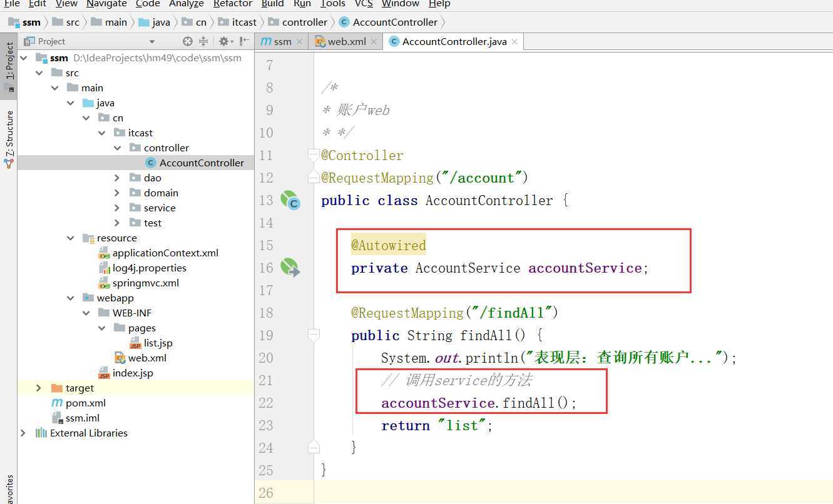Close the ssm editor tab
The height and width of the screenshot is (504, 833).
coord(299,42)
